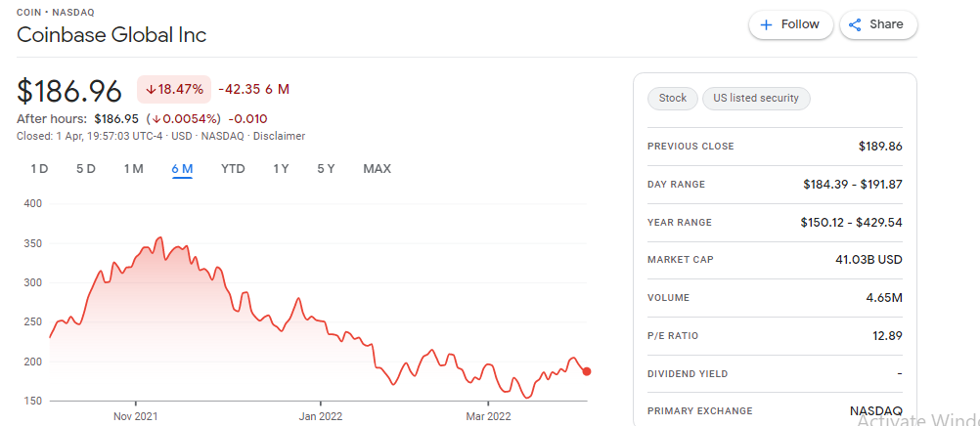Viewport: 980px width, 426px height.
Task: Switch chart to 5 D range
Action: [x=86, y=169]
